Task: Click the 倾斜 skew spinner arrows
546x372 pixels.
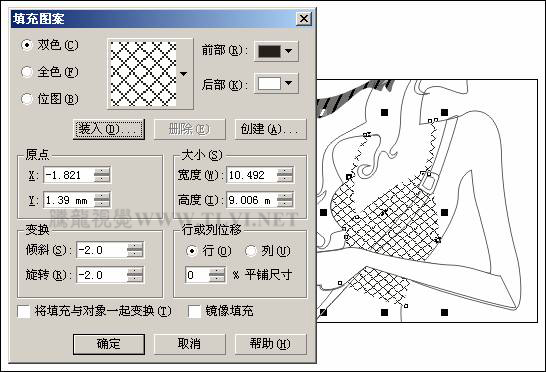Action: (135, 250)
